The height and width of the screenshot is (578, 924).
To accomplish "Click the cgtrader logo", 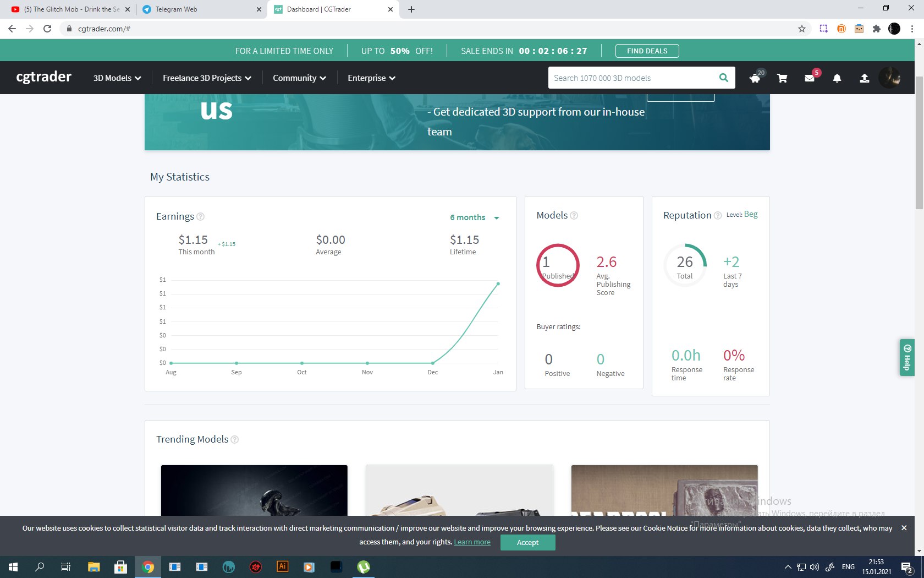I will [x=44, y=77].
